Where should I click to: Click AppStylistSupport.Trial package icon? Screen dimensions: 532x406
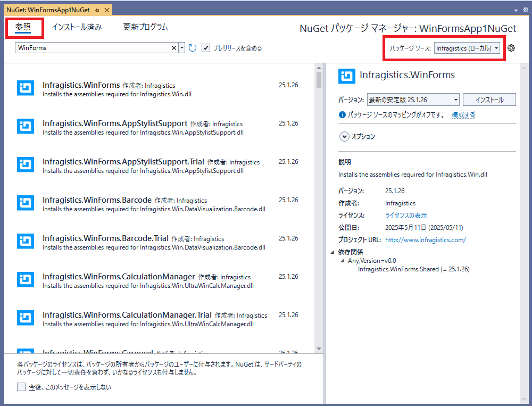(x=26, y=165)
